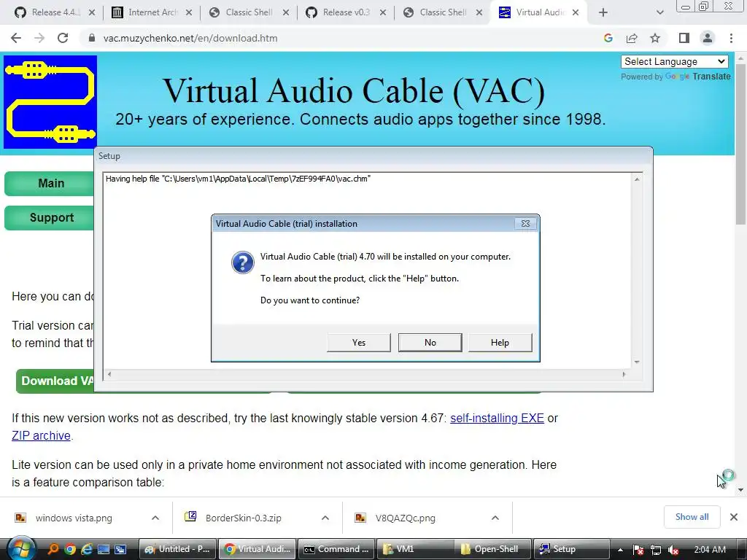Switch to Command Prompt taskbar button
Viewport: 747px width, 560px height.
(337, 549)
